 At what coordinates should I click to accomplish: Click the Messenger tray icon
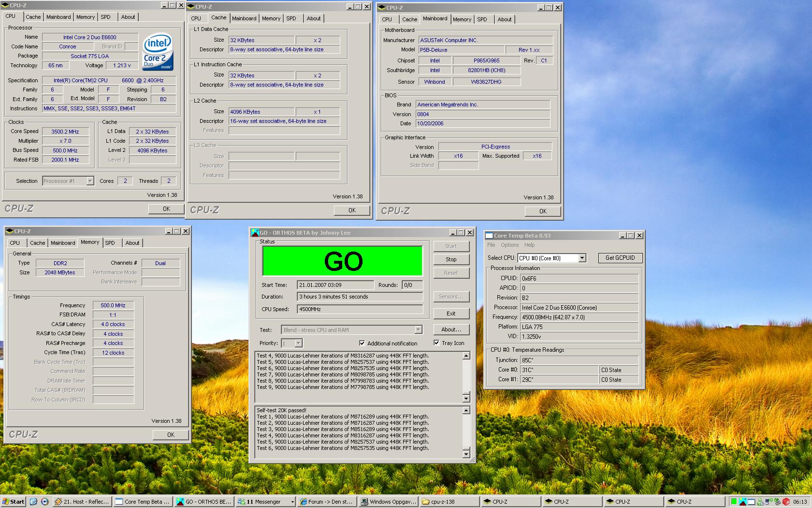tap(760, 502)
